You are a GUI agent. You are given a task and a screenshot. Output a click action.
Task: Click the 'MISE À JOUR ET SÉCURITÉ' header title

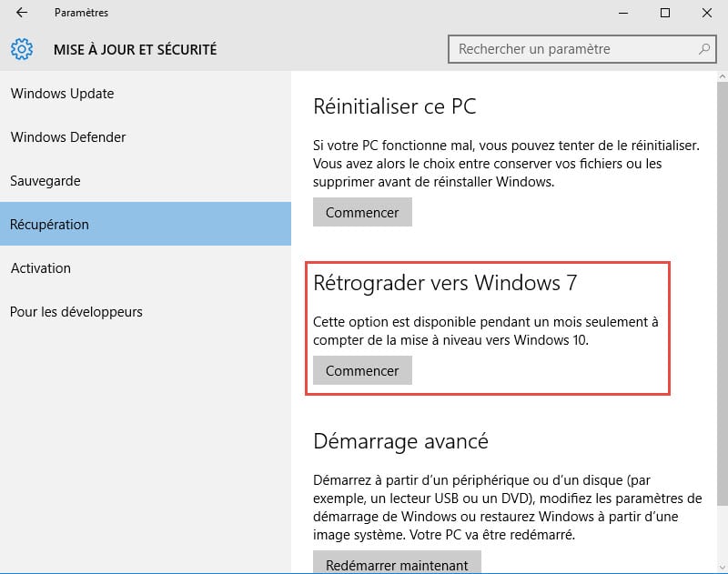coord(136,49)
